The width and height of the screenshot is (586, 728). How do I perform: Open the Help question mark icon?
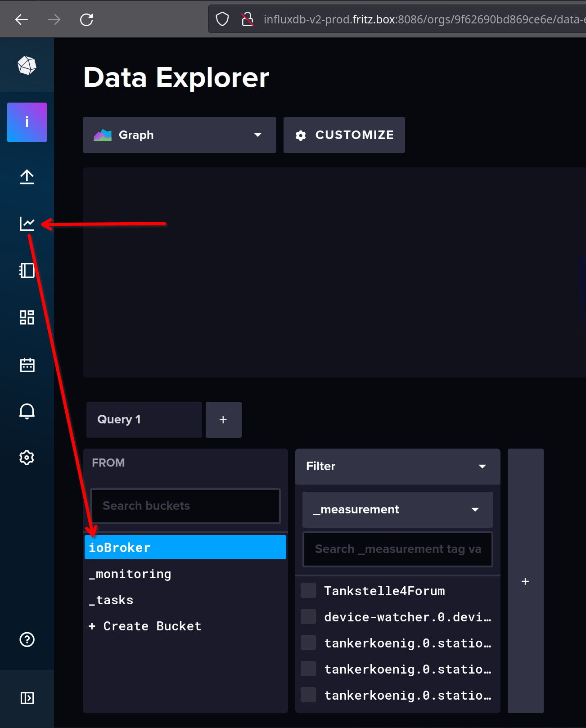click(x=27, y=639)
